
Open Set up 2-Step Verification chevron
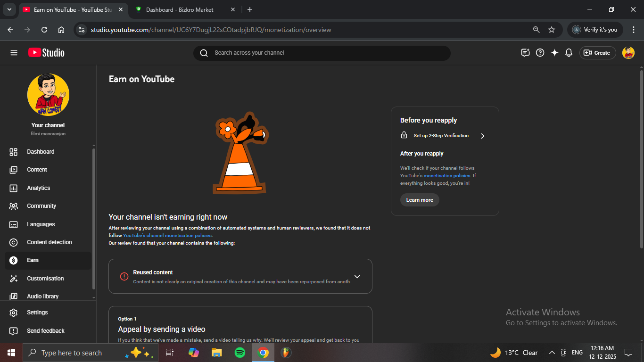tap(482, 136)
